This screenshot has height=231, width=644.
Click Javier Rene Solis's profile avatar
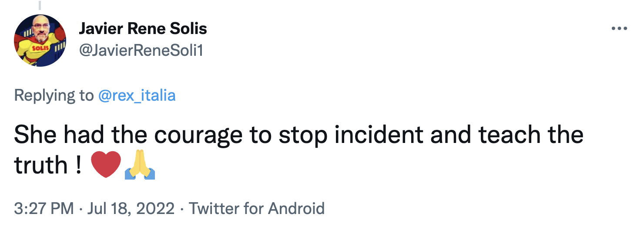pyautogui.click(x=40, y=41)
